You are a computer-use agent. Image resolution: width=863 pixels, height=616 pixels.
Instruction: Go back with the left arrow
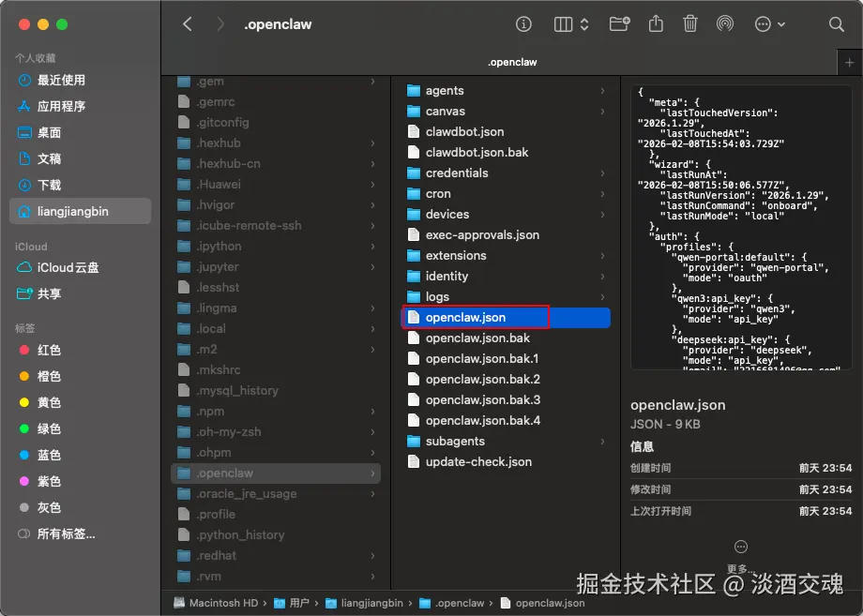pyautogui.click(x=187, y=24)
